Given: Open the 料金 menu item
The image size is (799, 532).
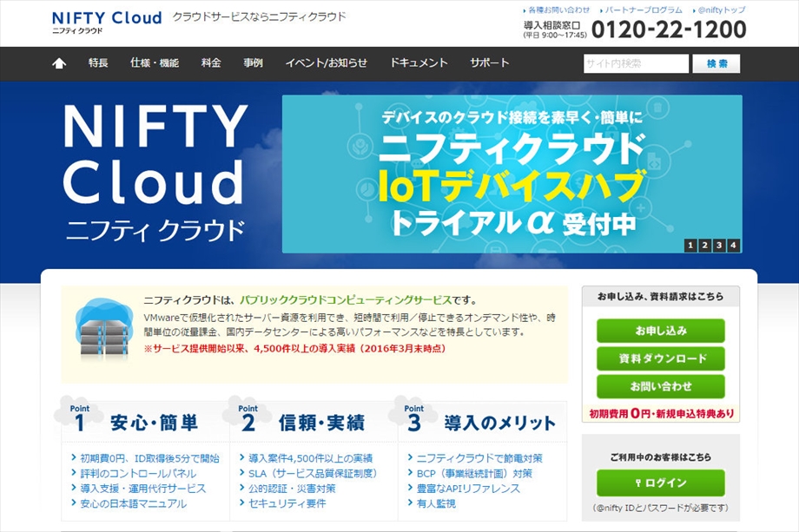Looking at the screenshot, I should pos(211,62).
